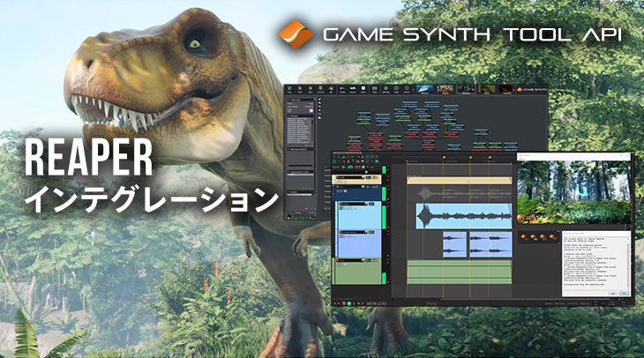
Task: Arm record on the green bottom track
Action: click(x=338, y=260)
